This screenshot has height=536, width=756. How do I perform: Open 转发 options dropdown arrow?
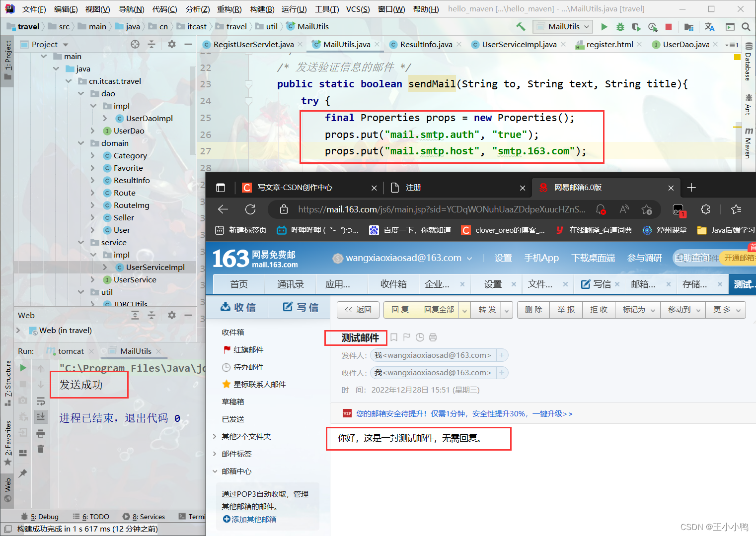(507, 310)
